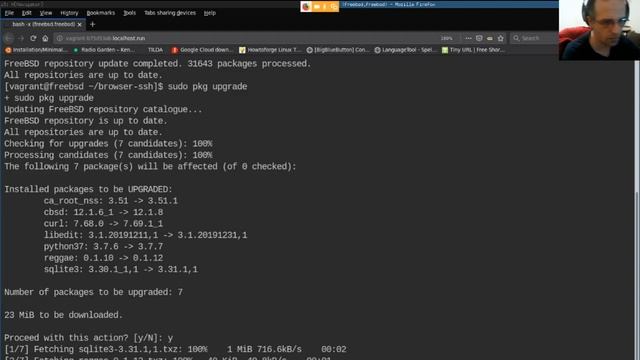Image resolution: width=640 pixels, height=360 pixels.
Task: Click 'cbsd: 12.1.6_1 -> 12.1.8' line
Action: [103, 212]
